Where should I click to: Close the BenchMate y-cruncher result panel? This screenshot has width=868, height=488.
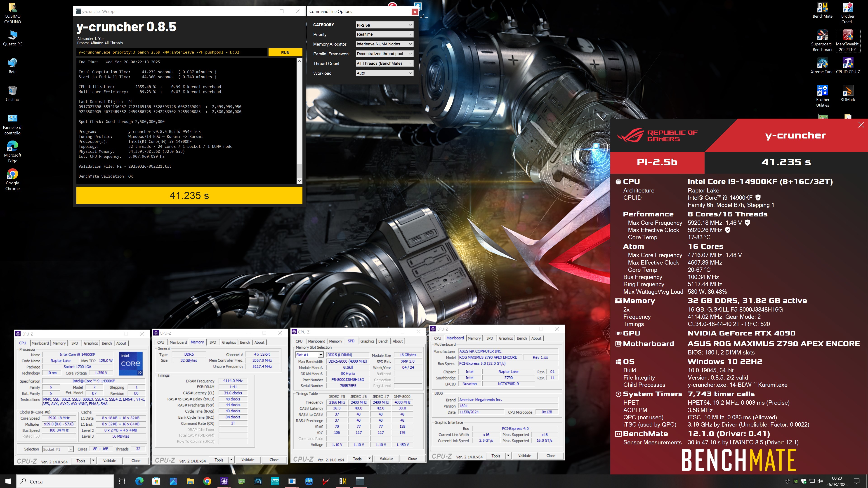(861, 125)
